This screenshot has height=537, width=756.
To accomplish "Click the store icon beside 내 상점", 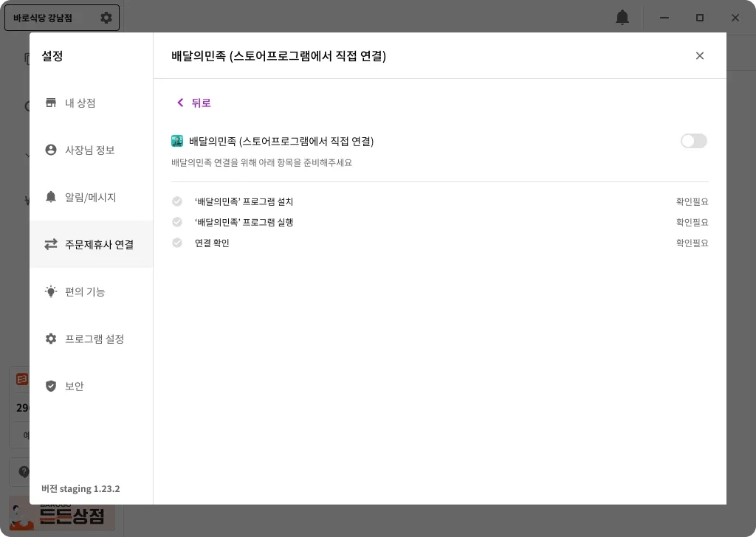I will [51, 103].
